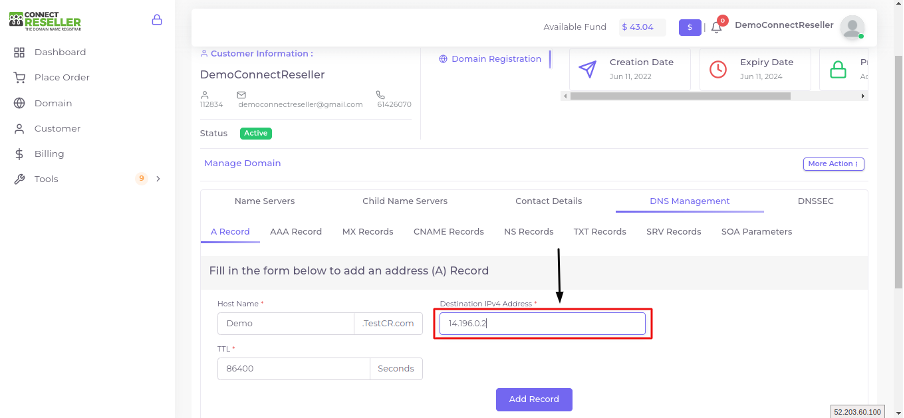Go to Domain via the globe icon
The height and width of the screenshot is (418, 904).
tap(19, 103)
